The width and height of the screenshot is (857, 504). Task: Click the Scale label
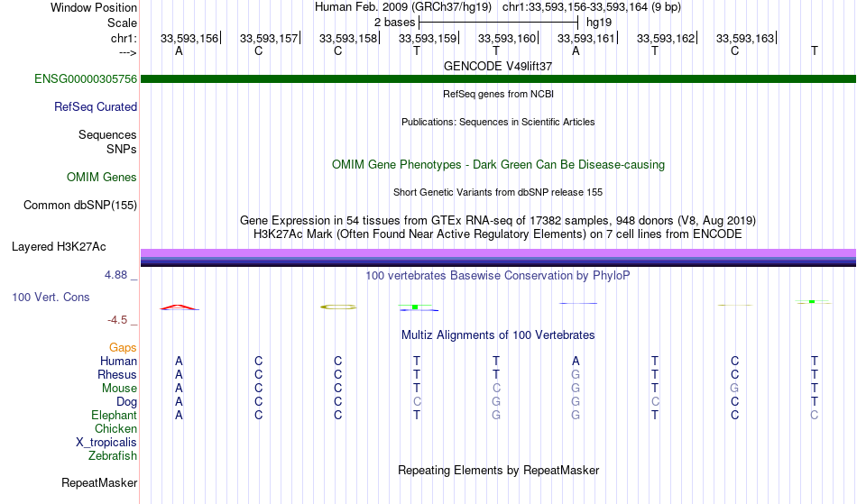[122, 23]
